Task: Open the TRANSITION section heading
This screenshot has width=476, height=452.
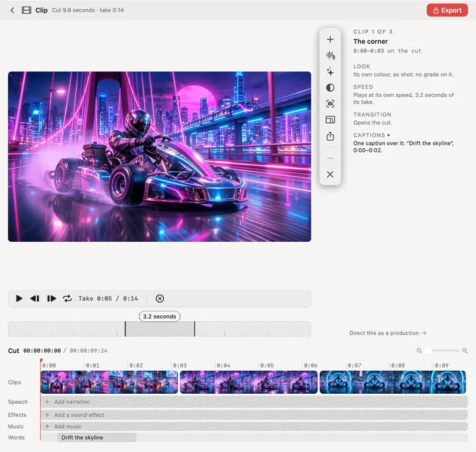Action: pos(372,115)
